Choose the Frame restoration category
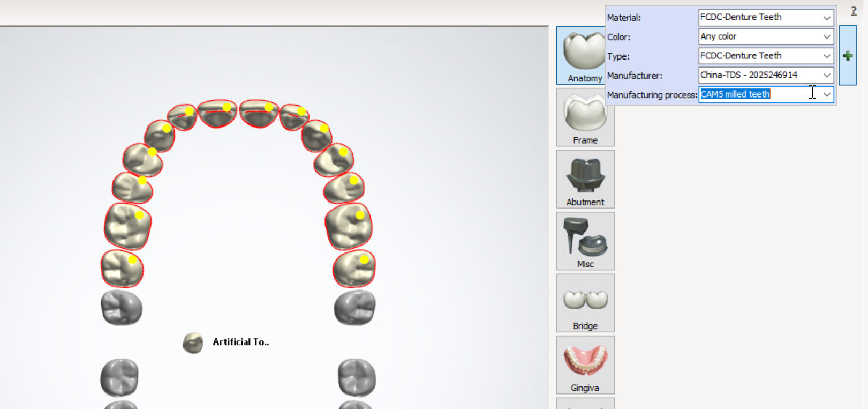Viewport: 868px width, 409px height. coord(585,117)
